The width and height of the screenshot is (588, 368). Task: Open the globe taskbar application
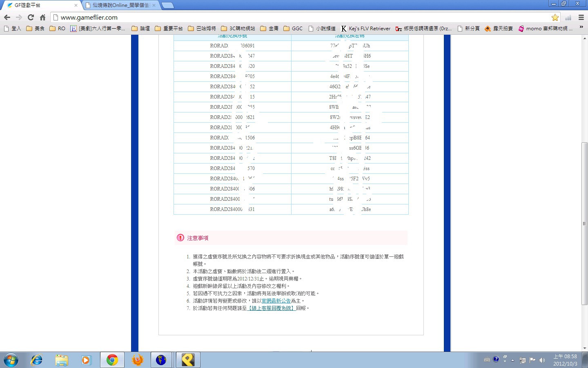[161, 360]
